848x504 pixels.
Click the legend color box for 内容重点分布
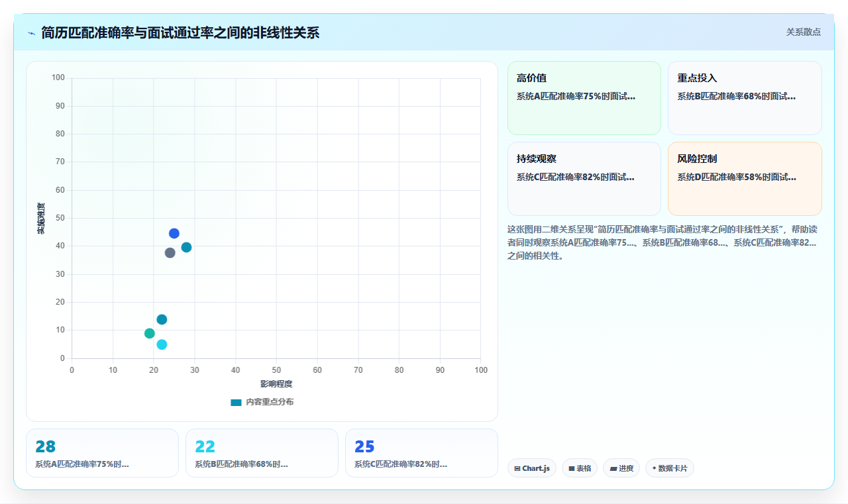pos(236,402)
